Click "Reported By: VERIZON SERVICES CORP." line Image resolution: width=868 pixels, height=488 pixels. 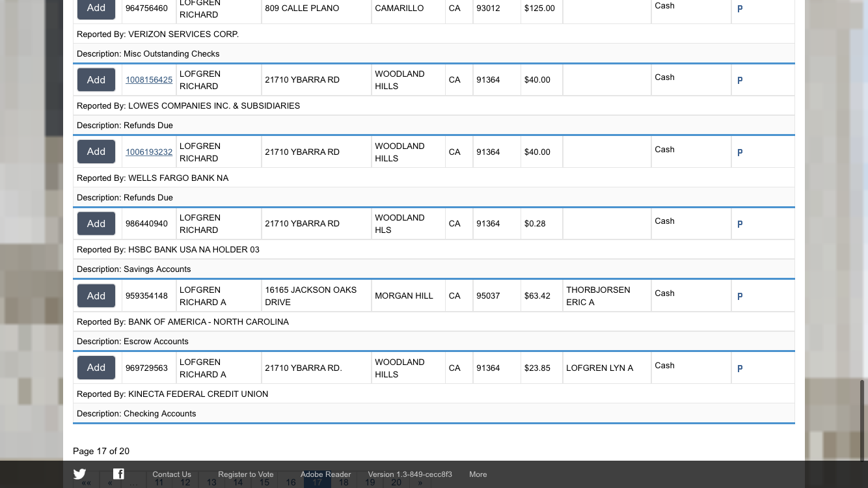157,34
